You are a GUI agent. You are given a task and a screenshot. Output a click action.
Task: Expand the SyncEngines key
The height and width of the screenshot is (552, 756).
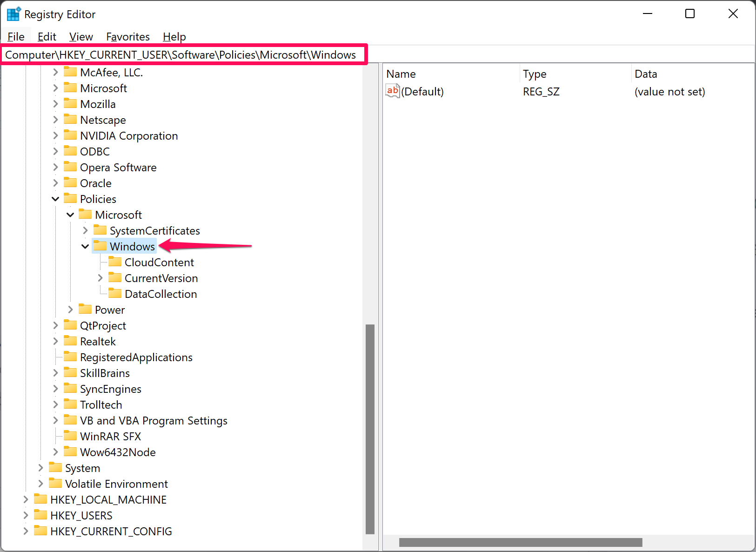[55, 389]
